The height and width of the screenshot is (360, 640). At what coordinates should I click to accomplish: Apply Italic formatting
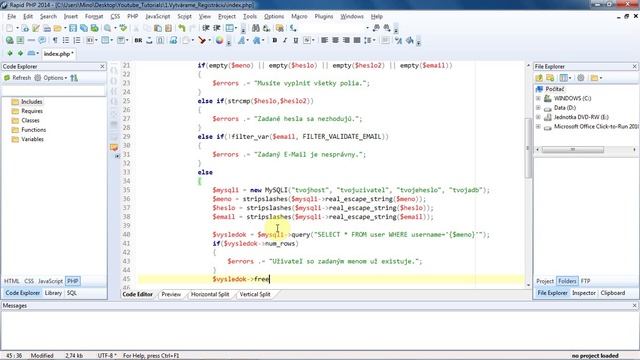point(285,40)
